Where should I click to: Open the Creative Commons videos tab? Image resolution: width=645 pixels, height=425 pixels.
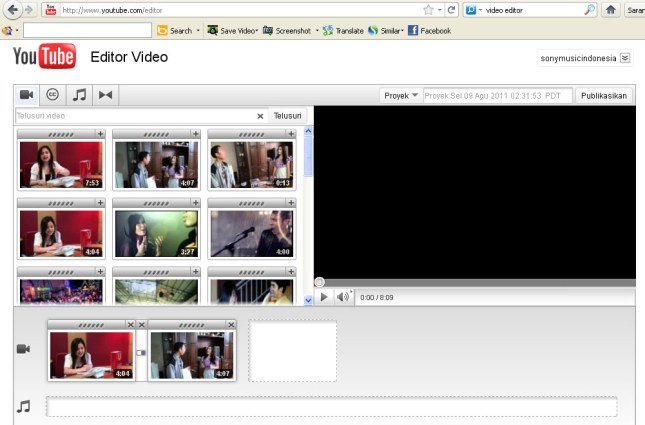[53, 95]
